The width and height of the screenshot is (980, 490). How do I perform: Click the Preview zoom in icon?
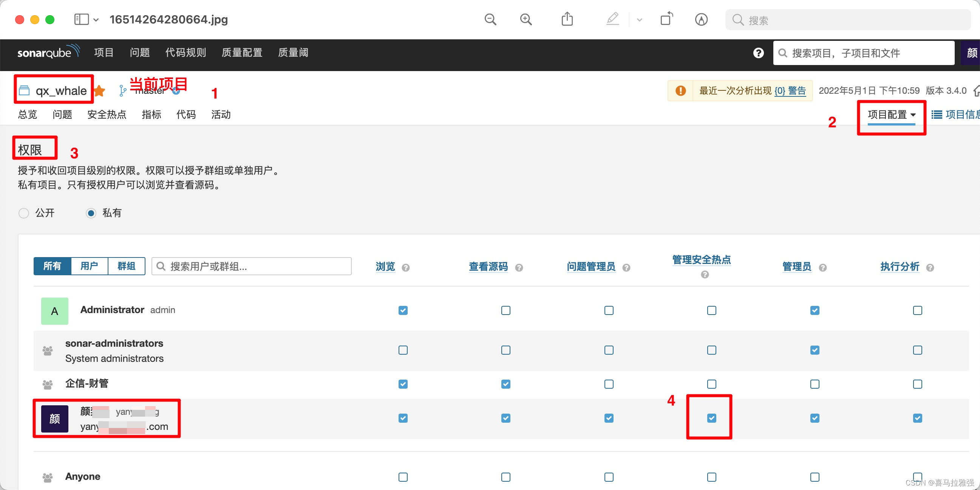click(x=526, y=19)
